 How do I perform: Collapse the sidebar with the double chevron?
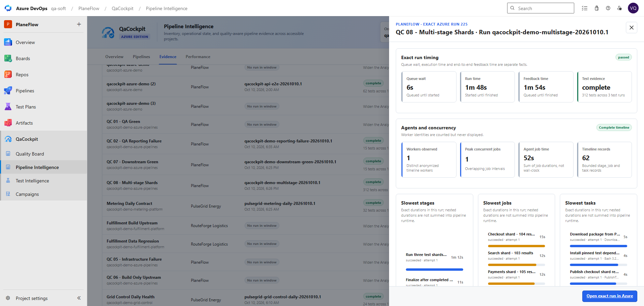79,298
